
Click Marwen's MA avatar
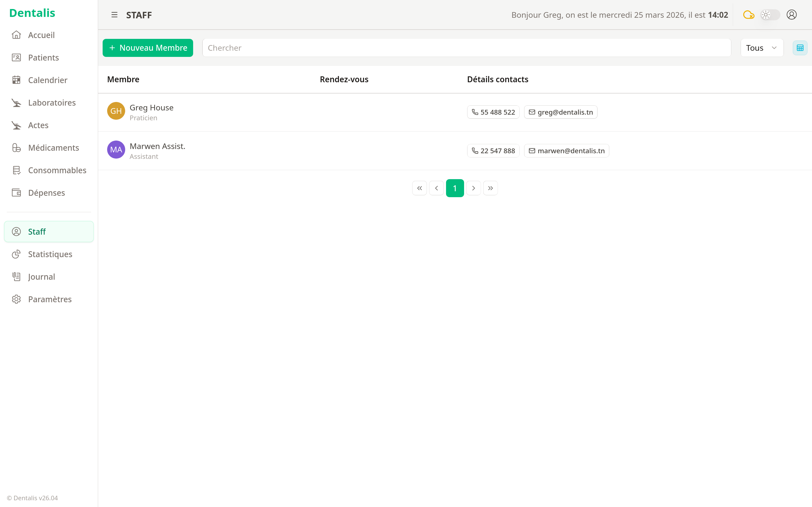[116, 150]
